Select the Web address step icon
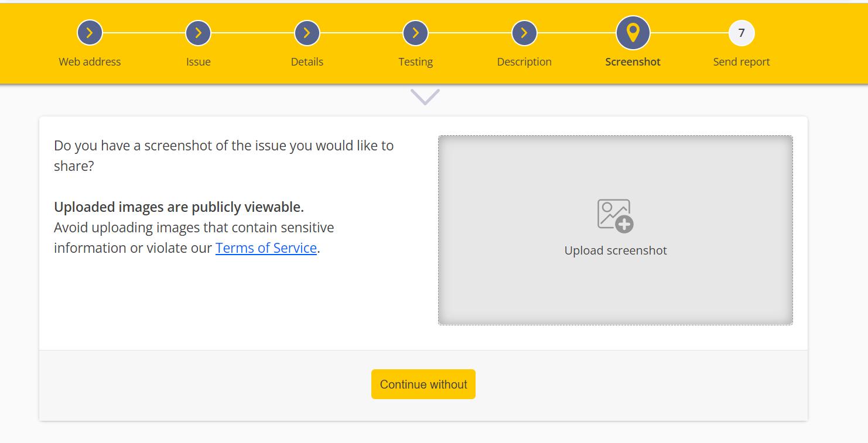 coord(89,33)
